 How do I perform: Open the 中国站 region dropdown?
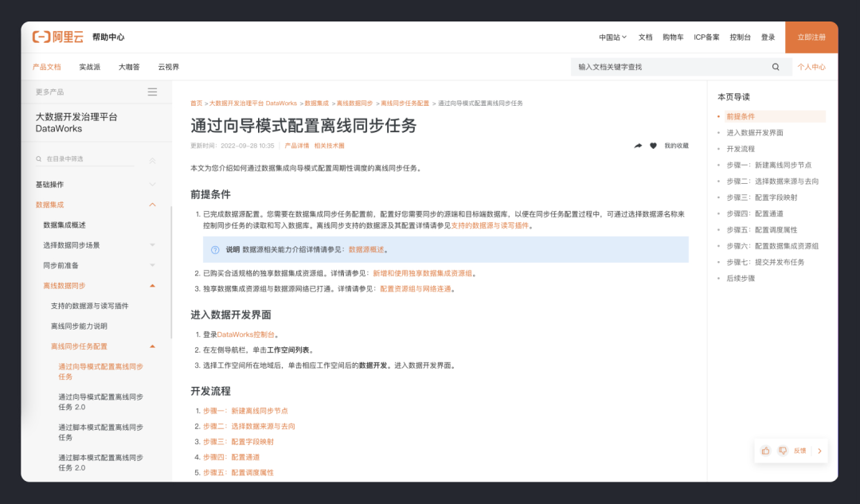click(x=612, y=37)
